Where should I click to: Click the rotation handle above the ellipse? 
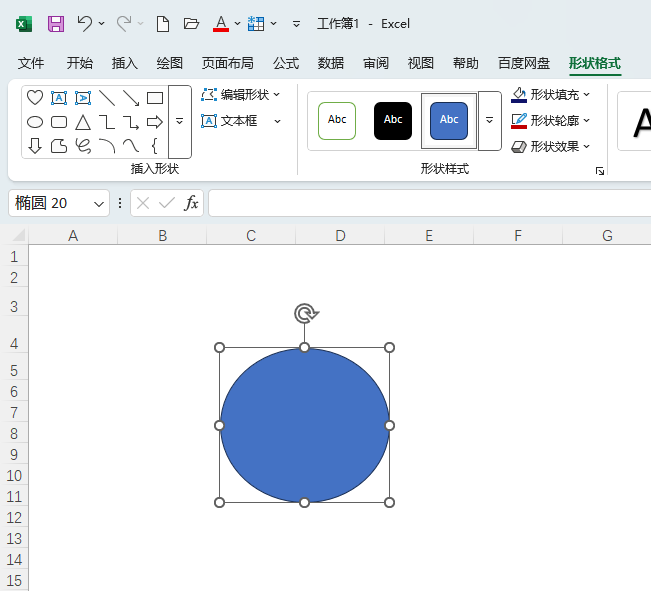click(306, 313)
